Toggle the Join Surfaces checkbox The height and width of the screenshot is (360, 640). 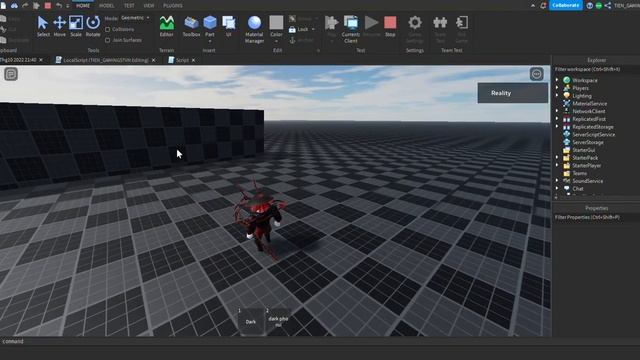[108, 40]
